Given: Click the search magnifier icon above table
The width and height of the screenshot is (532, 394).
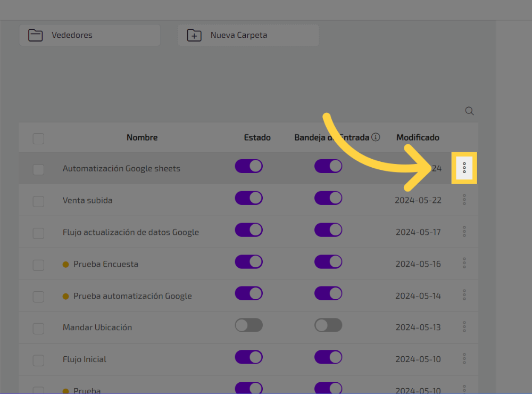Looking at the screenshot, I should [469, 111].
